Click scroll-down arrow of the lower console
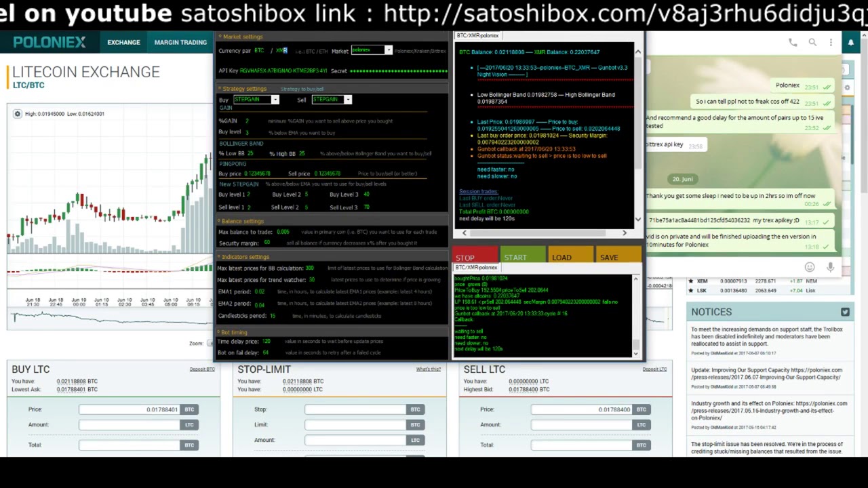 click(635, 352)
